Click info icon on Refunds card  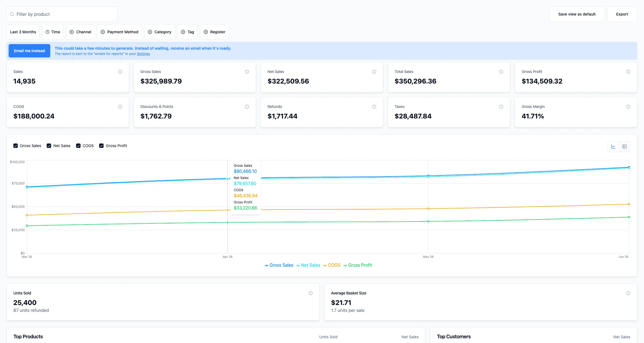pos(374,107)
